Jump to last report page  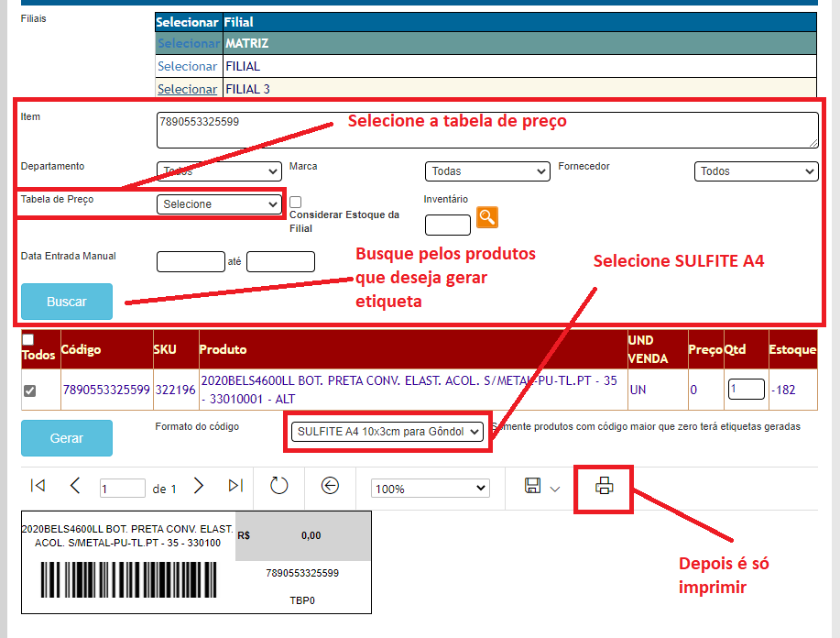(235, 486)
